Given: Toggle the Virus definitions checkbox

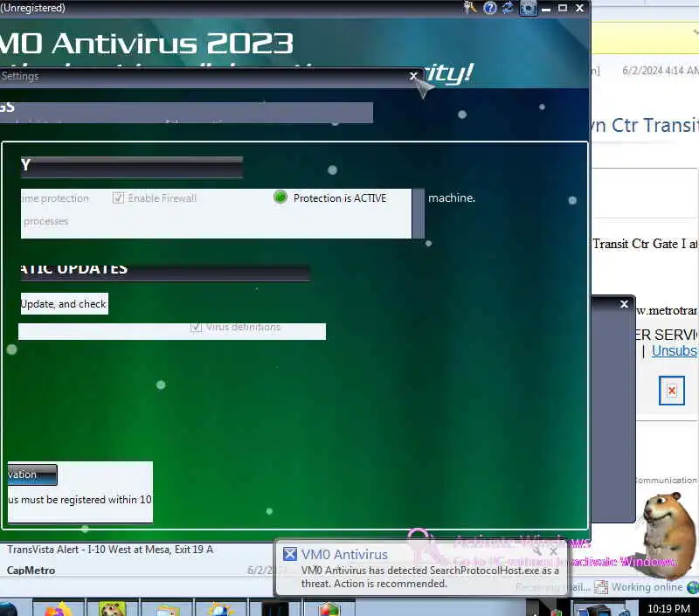Looking at the screenshot, I should click(196, 327).
